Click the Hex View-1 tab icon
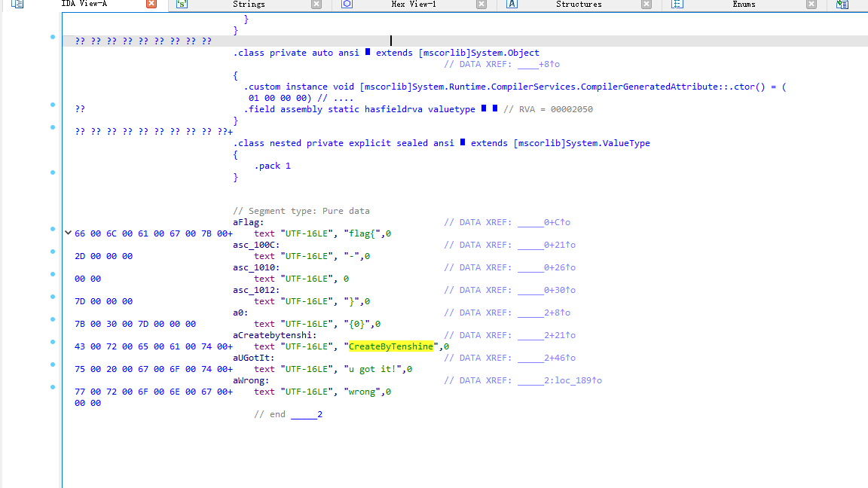The image size is (868, 488). click(347, 5)
